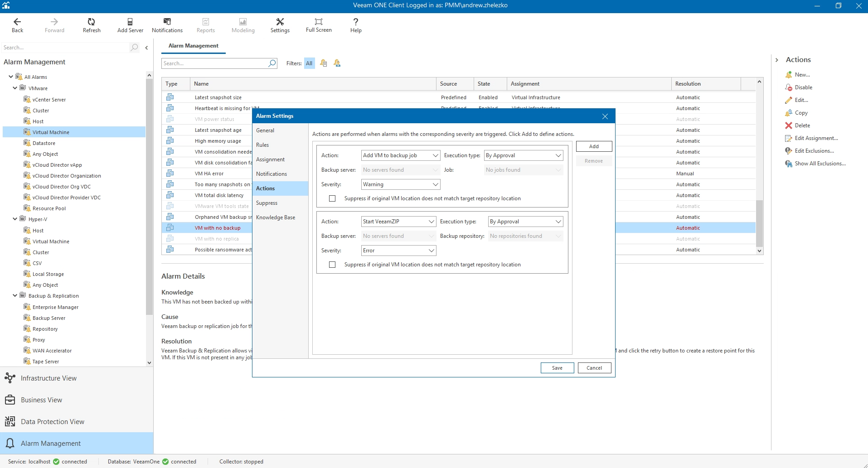
Task: Open the Add VM to backup job dropdown
Action: point(400,155)
